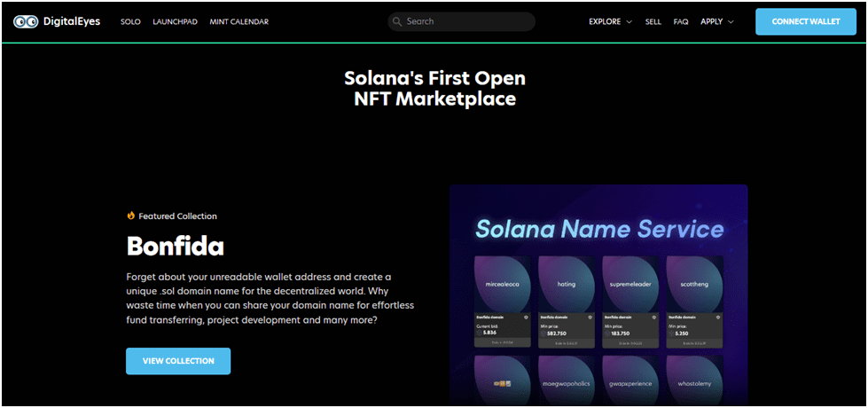This screenshot has height=408, width=868.
Task: Click the 'hating' domain card
Action: [x=567, y=302]
